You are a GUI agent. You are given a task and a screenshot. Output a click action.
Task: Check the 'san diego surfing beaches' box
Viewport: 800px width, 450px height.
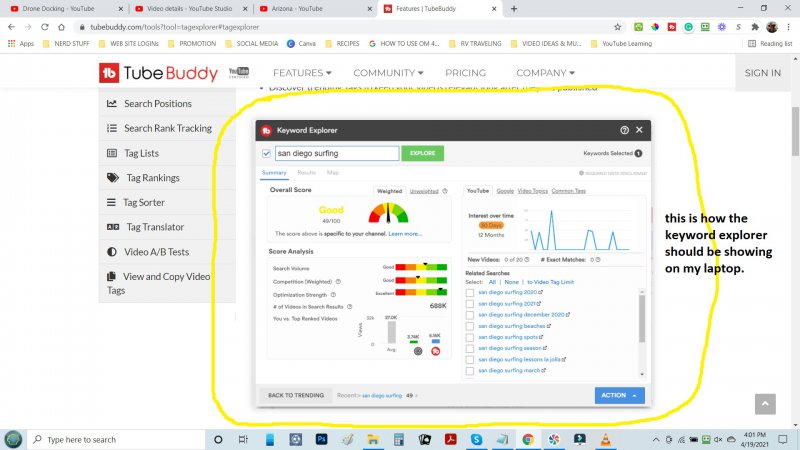[471, 326]
